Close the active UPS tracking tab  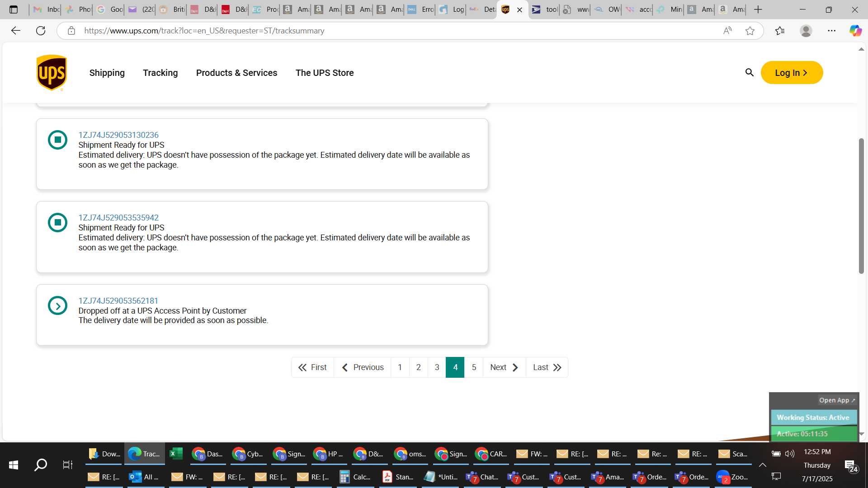click(x=519, y=9)
